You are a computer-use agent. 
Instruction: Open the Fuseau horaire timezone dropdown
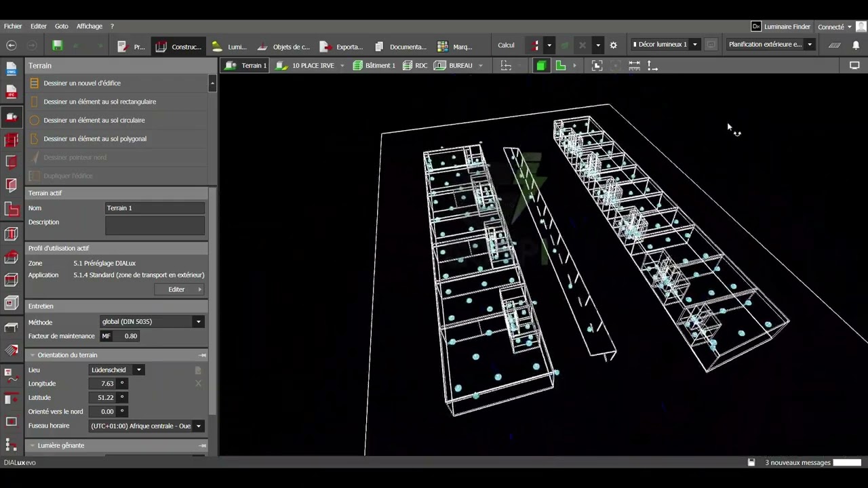147,426
